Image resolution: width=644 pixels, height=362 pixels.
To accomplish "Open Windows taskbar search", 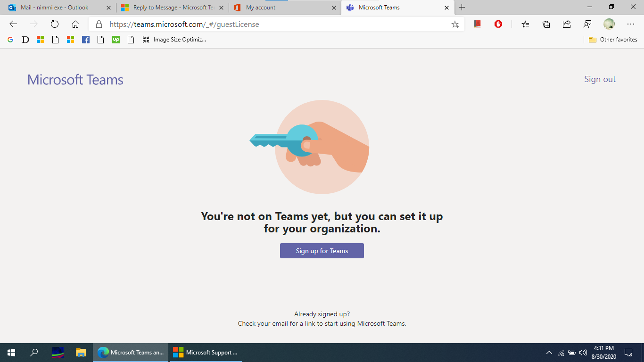I will 34,353.
